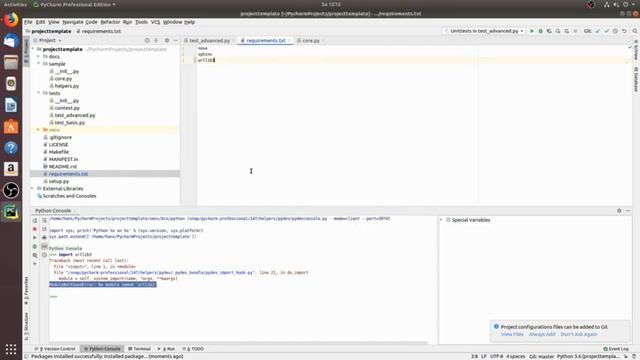Click the magnifier icon in console sidebar
Viewport: 640px width, 360px height.
click(x=35, y=255)
